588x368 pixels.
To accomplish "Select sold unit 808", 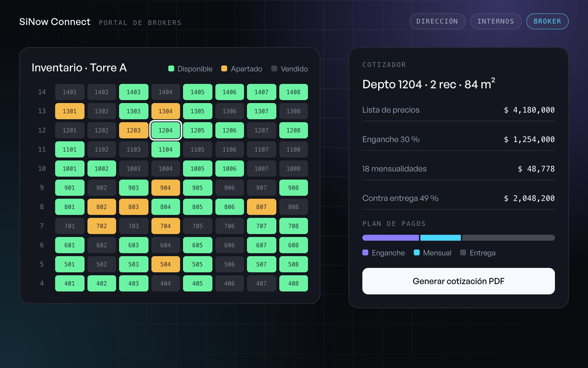I will [x=294, y=207].
